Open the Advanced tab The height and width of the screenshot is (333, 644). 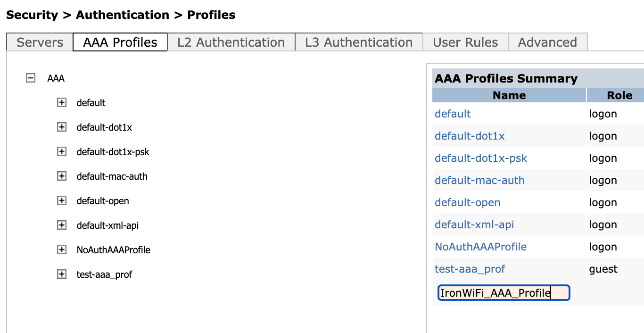click(x=547, y=42)
